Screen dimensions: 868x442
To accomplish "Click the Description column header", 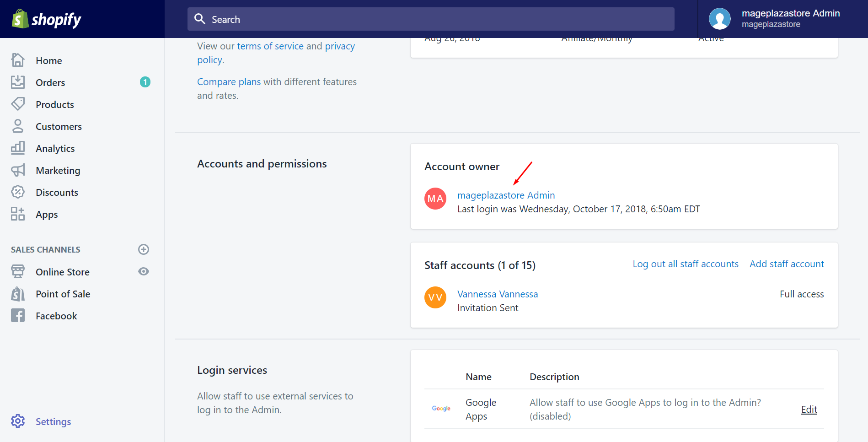I will [x=554, y=377].
